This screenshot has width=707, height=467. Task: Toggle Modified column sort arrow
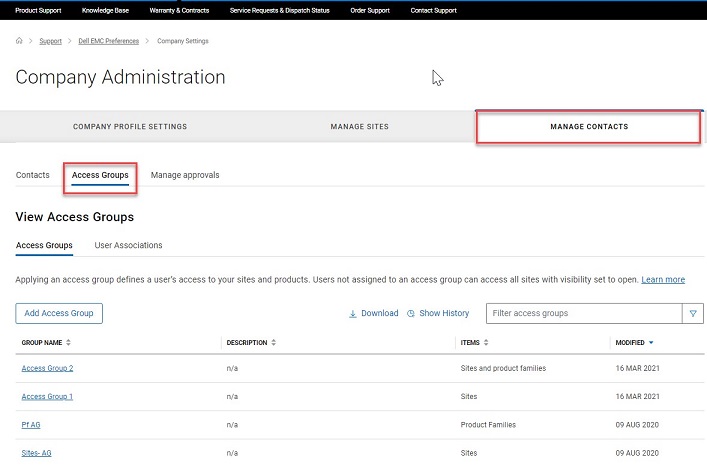651,343
